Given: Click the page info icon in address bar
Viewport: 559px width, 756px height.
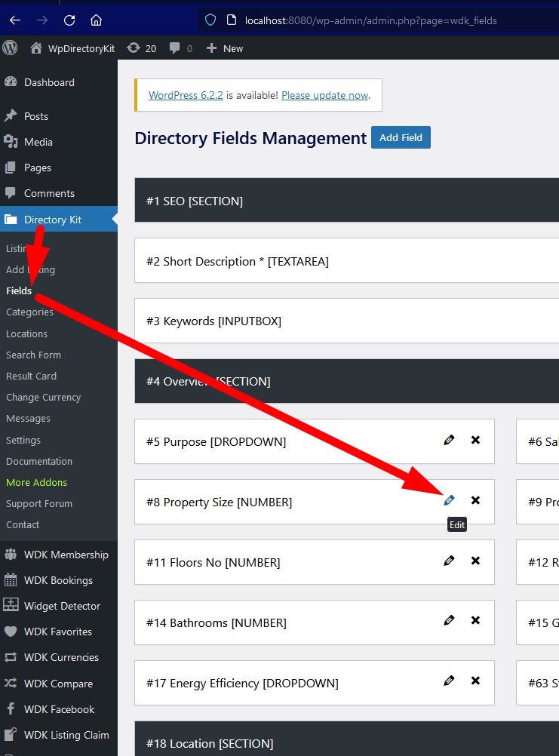Looking at the screenshot, I should (232, 20).
